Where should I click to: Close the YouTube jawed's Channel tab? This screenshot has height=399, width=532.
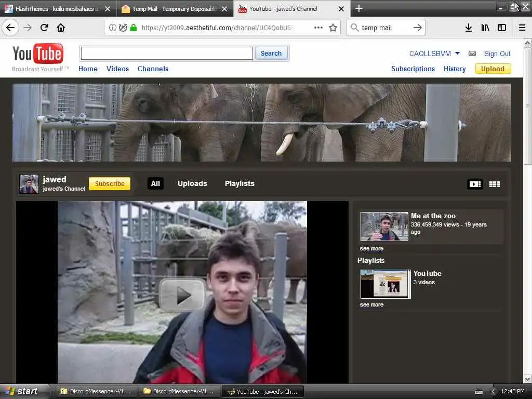point(341,9)
